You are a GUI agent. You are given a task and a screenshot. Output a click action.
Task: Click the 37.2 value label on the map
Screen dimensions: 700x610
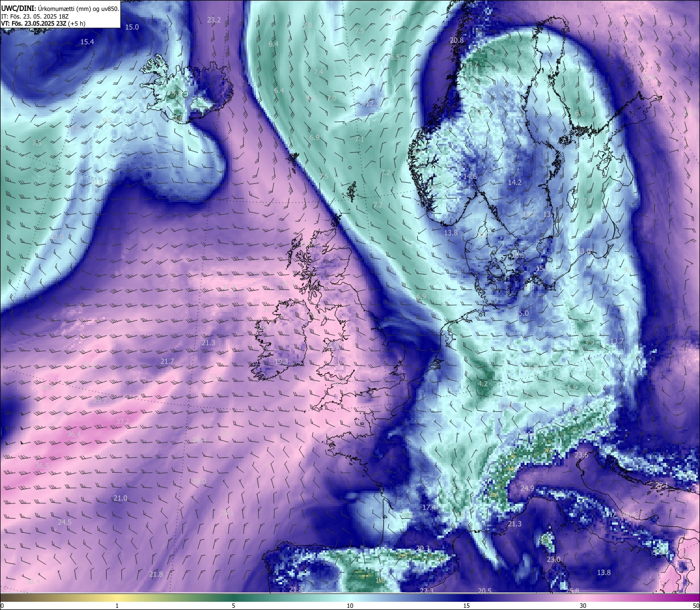coord(123,421)
